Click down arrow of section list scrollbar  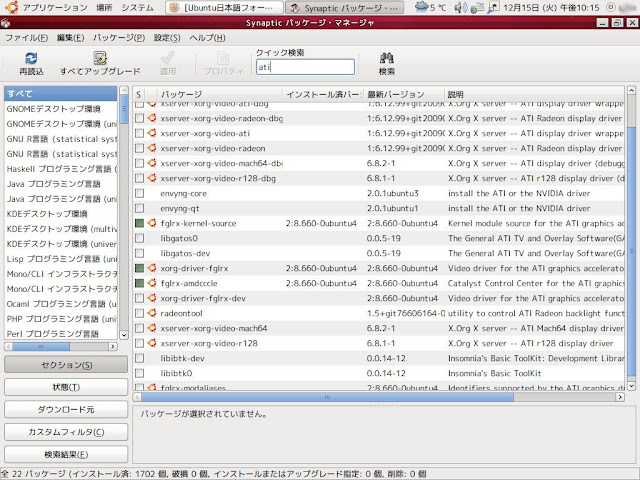point(124,335)
